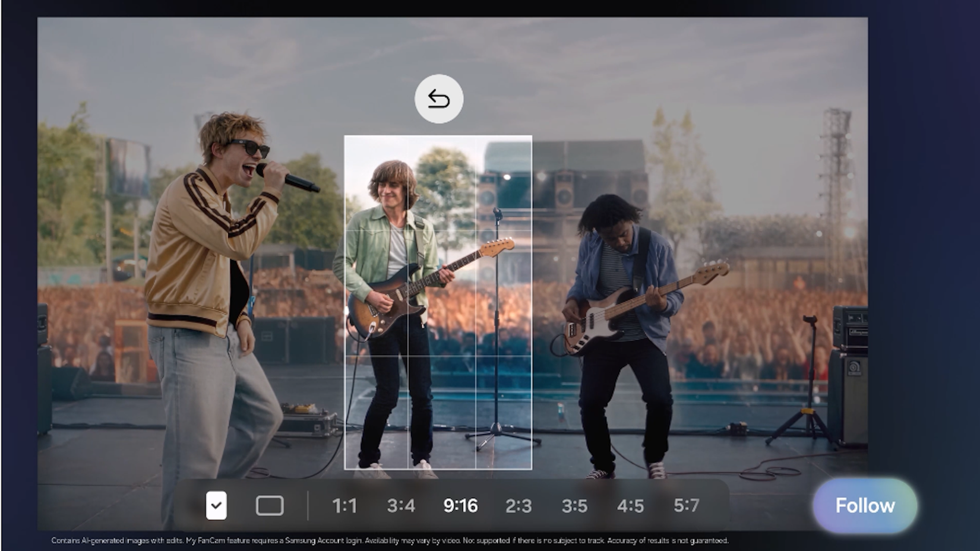Select the portrait orientation icon

(x=216, y=505)
